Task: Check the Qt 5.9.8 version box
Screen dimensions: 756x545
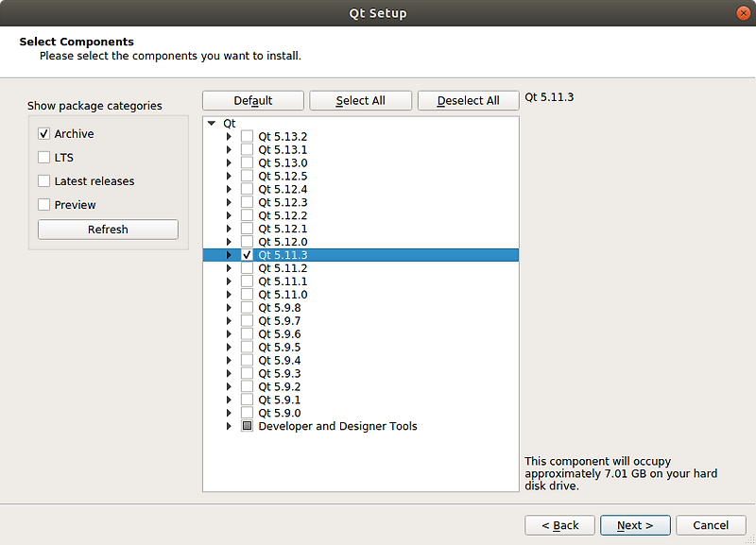Action: (247, 307)
